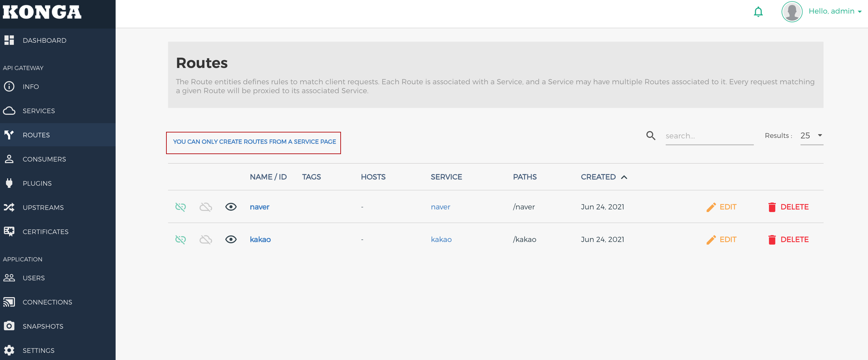Click the Routes fork icon
This screenshot has height=360, width=868.
pyautogui.click(x=9, y=135)
